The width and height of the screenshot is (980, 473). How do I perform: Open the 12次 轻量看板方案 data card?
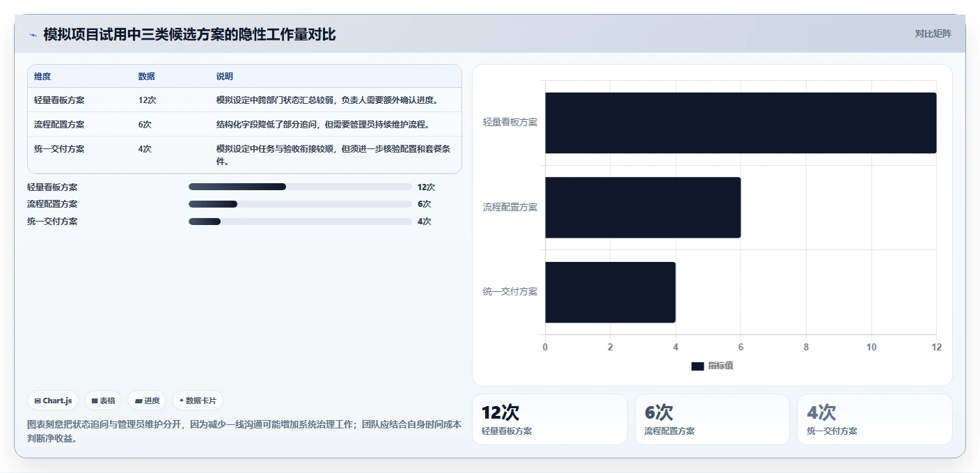pos(550,419)
